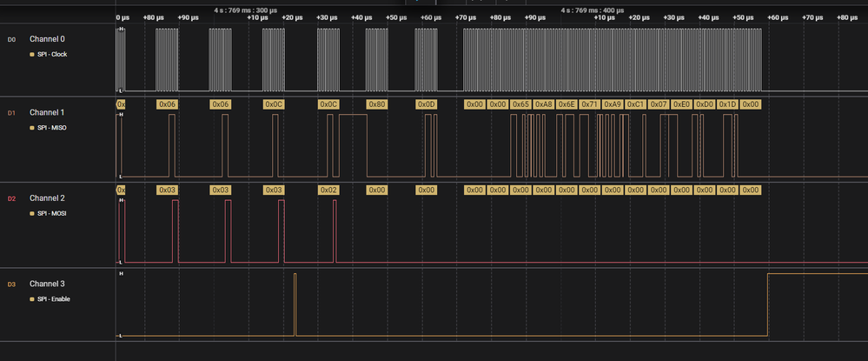Screen dimensions: 868x361
Task: Select the MISO 0x80 decoded byte
Action: pyautogui.click(x=377, y=104)
